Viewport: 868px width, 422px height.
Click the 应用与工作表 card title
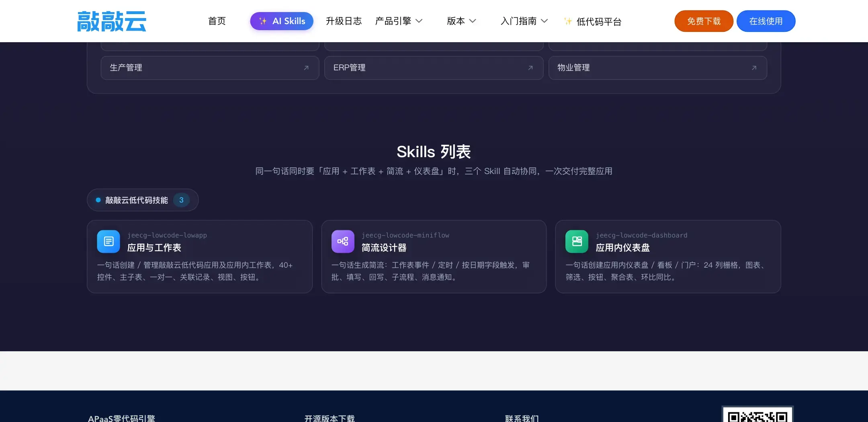tap(154, 248)
